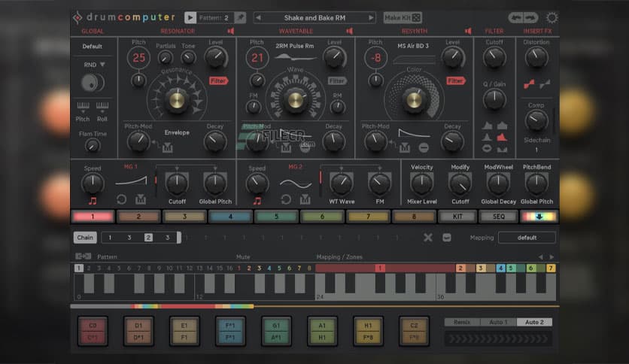Screen dimensions: 629x364
Task: Open the 2RM Pulse Rm wavetable selector
Action: pos(295,46)
